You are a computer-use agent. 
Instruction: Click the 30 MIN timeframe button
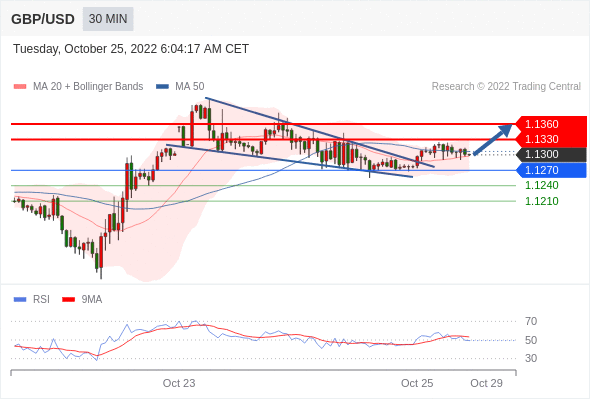108,19
